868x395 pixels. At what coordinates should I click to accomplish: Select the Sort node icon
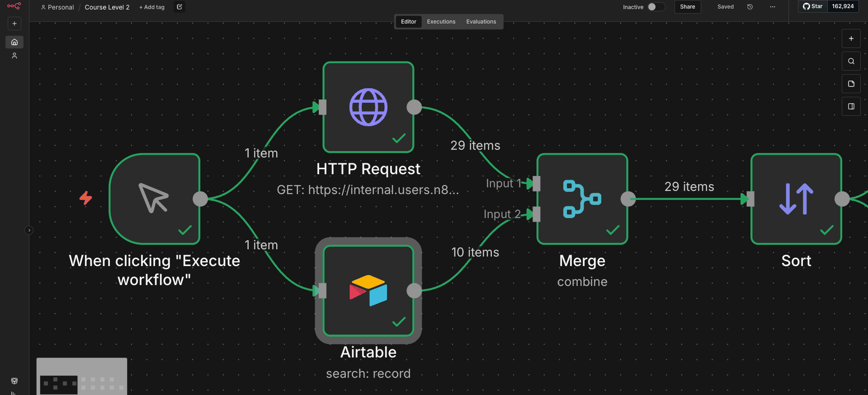(x=796, y=199)
